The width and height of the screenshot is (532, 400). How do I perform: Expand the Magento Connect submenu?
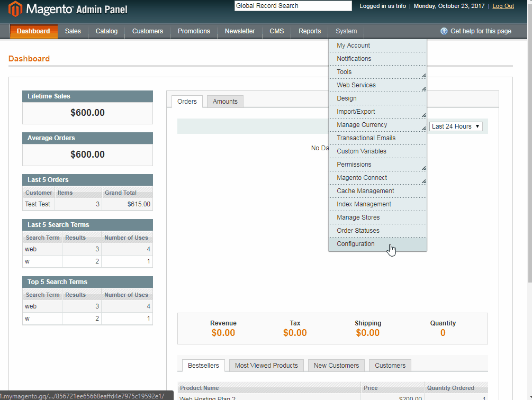(423, 181)
